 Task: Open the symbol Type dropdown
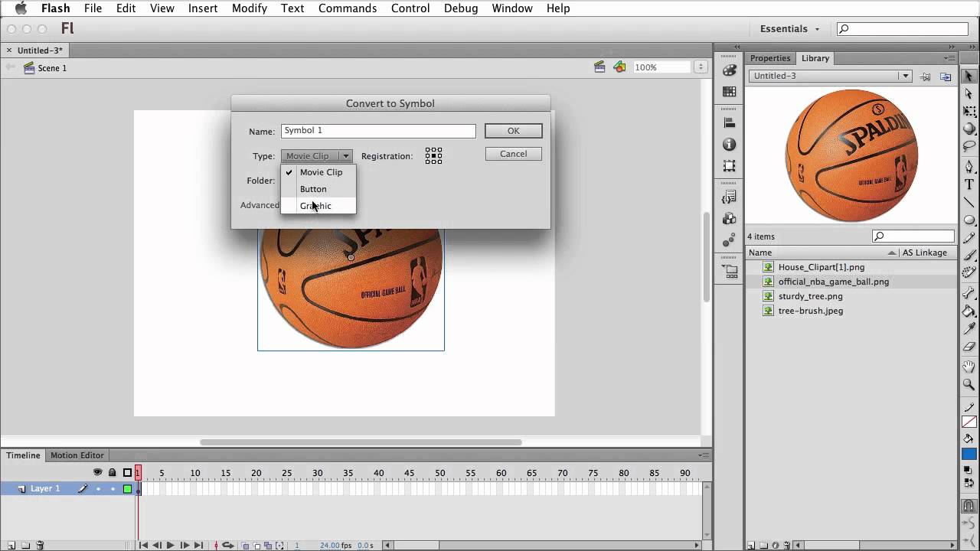click(x=317, y=156)
